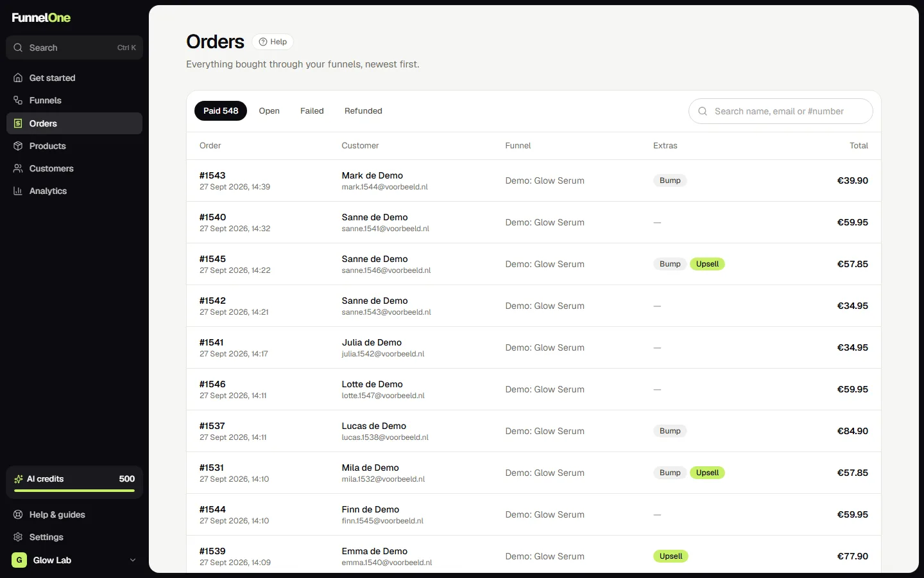Click the Get started home icon
924x578 pixels.
18,78
